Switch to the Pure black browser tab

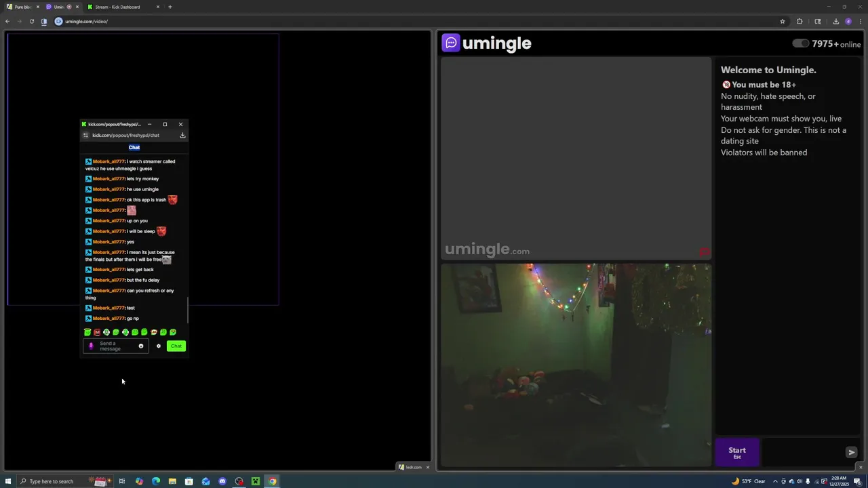tap(22, 7)
